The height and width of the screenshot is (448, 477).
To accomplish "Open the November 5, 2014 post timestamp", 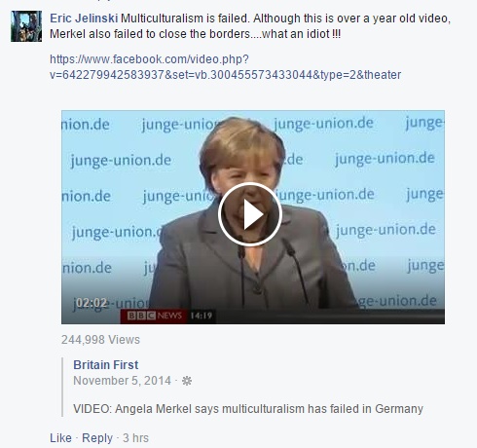I will pyautogui.click(x=122, y=381).
